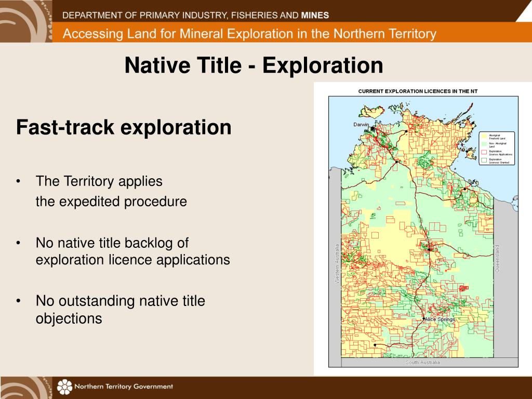This screenshot has width=532, height=399.
Task: Click the 'Department of Primary Industry, Fisheries and Mines' header
Action: (195, 15)
